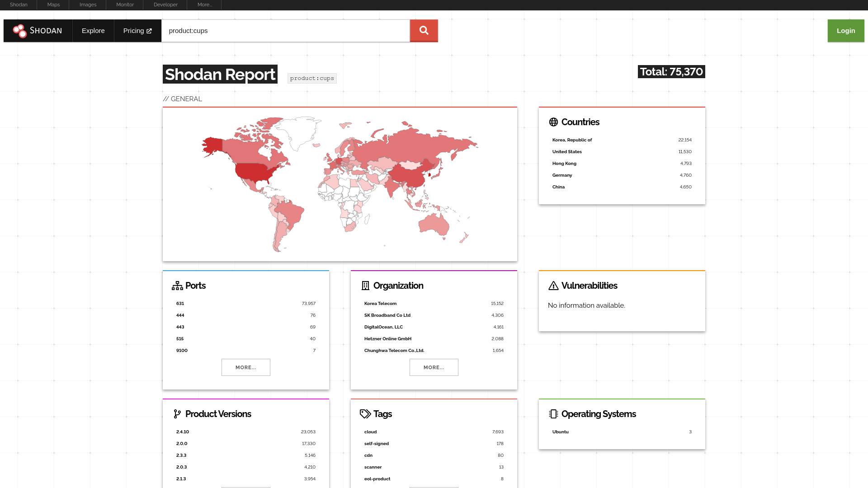Go to the Explore page
Screen dimensions: 868x488
point(93,31)
